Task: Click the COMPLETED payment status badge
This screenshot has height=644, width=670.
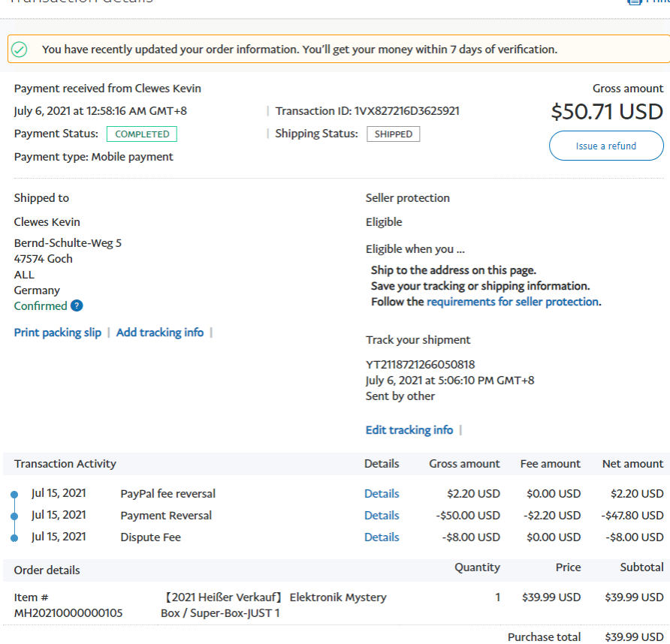Action: [142, 134]
